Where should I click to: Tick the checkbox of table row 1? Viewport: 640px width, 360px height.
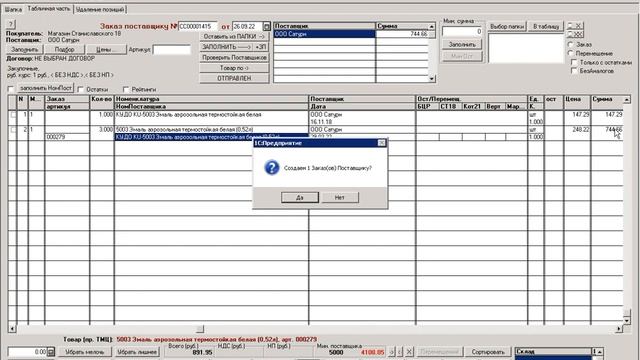coord(13,115)
